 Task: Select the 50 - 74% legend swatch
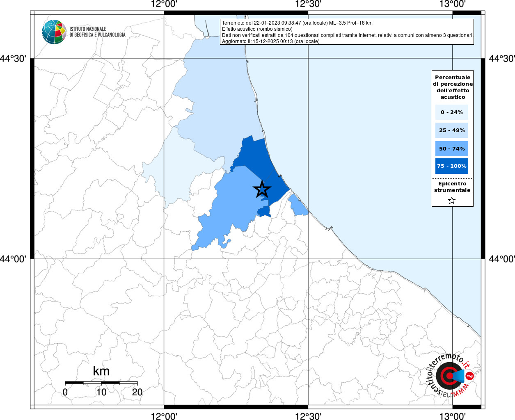[x=452, y=148]
